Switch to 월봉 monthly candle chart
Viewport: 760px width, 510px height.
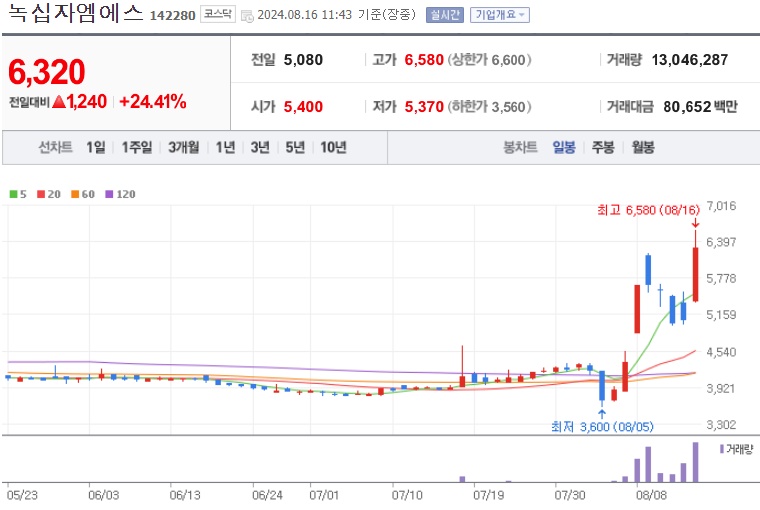pos(643,147)
